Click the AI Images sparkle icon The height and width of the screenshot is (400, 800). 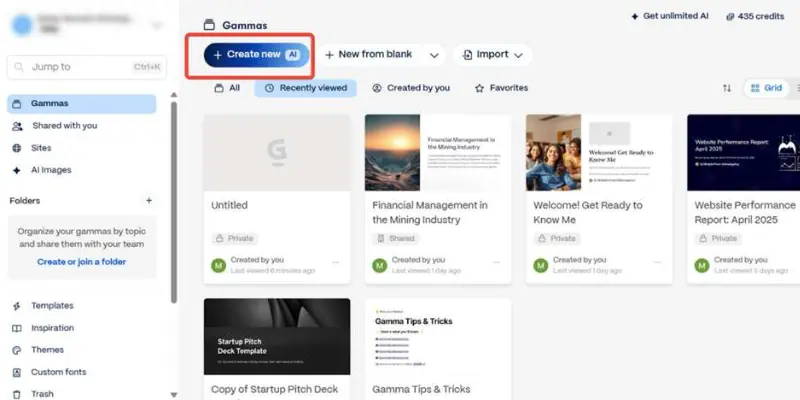pyautogui.click(x=17, y=170)
